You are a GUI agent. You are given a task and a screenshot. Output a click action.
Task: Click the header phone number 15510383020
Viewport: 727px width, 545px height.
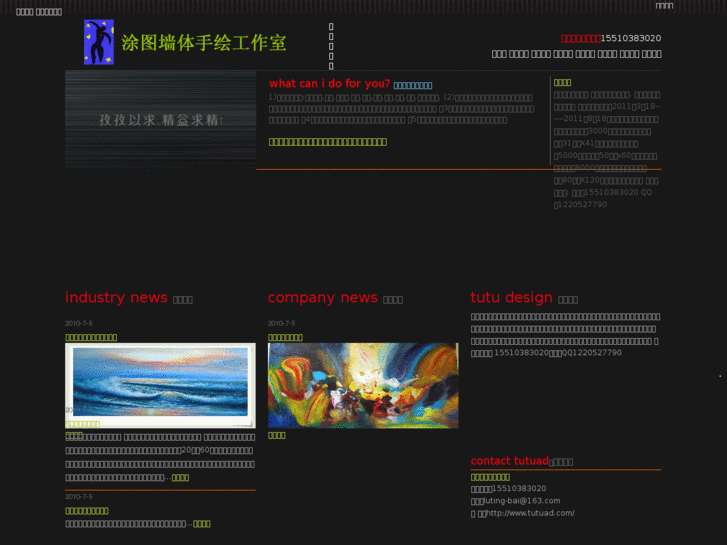[x=631, y=38]
